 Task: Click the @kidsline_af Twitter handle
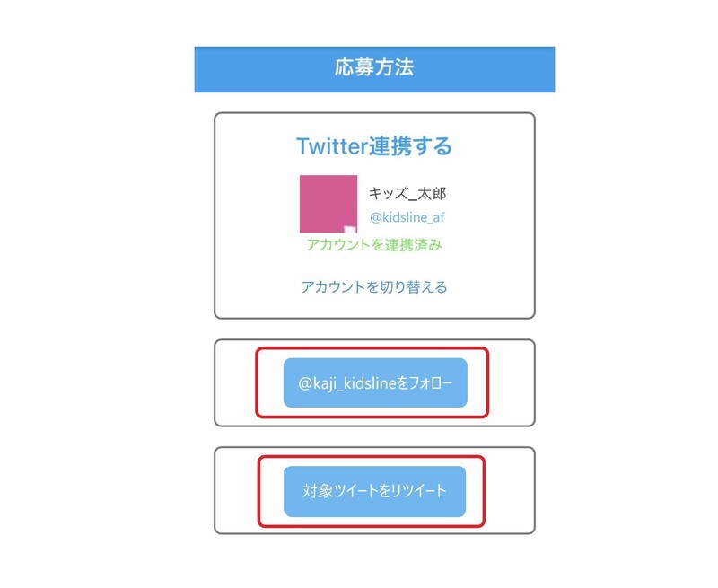click(x=407, y=217)
